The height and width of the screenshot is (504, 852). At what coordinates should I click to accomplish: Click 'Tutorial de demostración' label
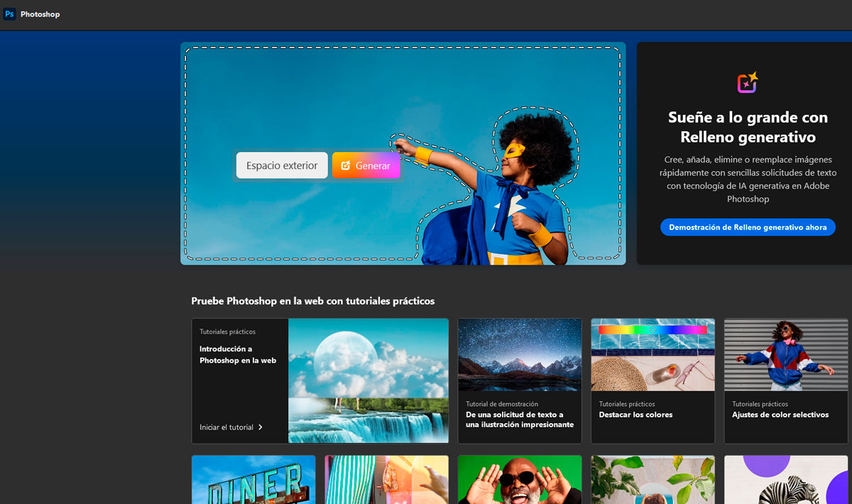502,404
